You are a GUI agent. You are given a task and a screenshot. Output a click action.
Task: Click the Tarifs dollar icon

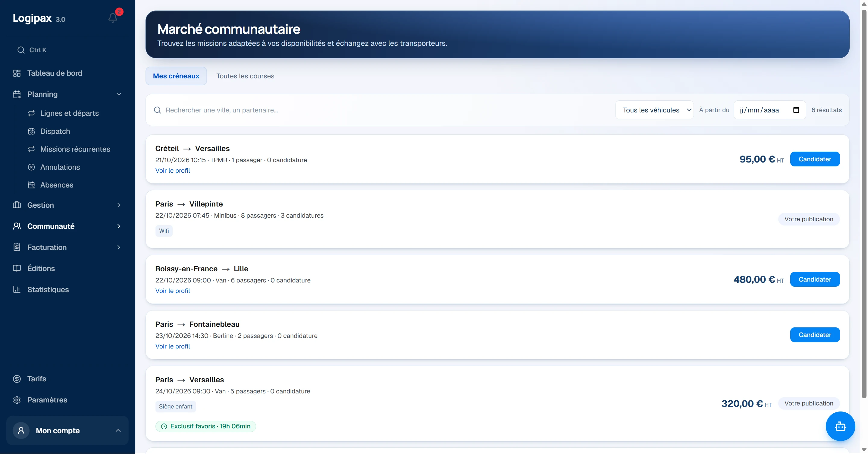[x=17, y=379]
